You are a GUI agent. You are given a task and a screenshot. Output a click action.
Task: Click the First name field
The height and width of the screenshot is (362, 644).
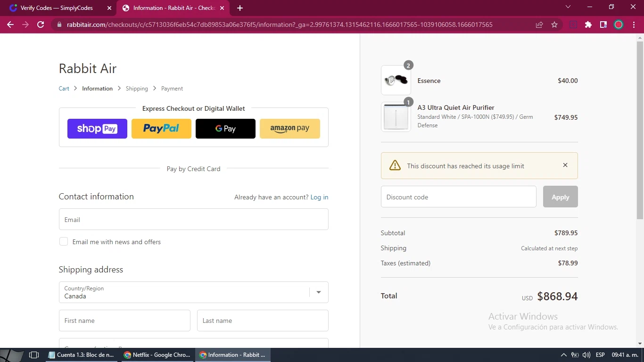[124, 321]
